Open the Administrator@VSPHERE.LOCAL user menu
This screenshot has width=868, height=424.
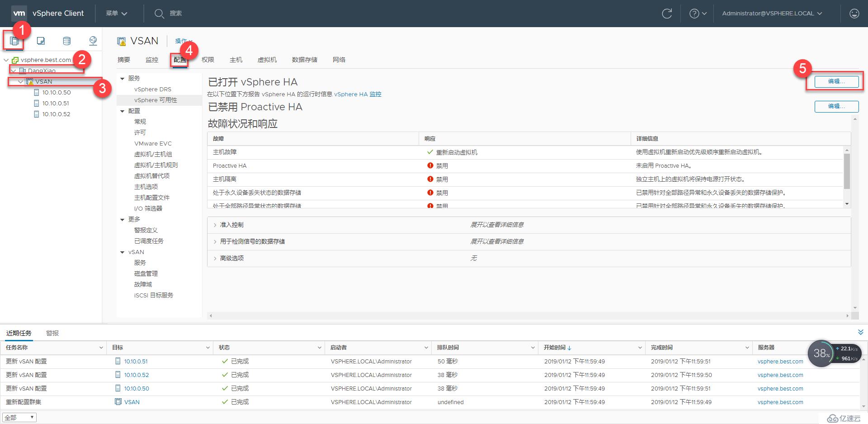tap(772, 14)
